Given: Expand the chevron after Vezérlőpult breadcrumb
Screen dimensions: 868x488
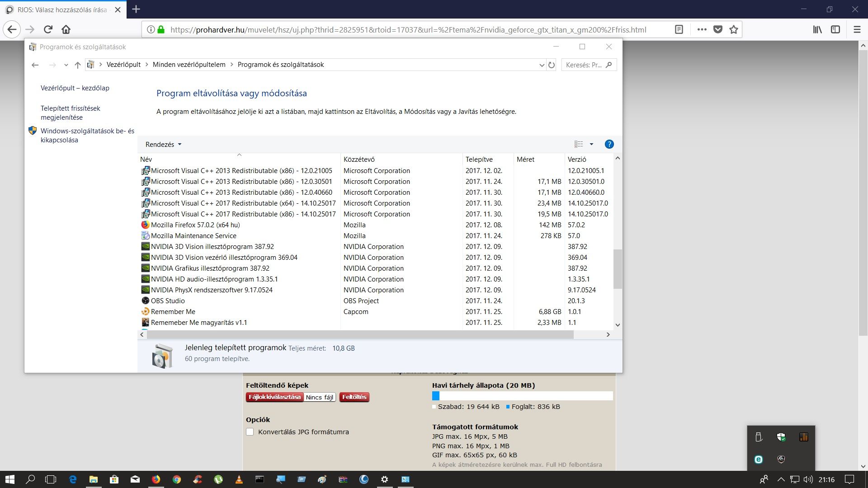Looking at the screenshot, I should click(147, 65).
